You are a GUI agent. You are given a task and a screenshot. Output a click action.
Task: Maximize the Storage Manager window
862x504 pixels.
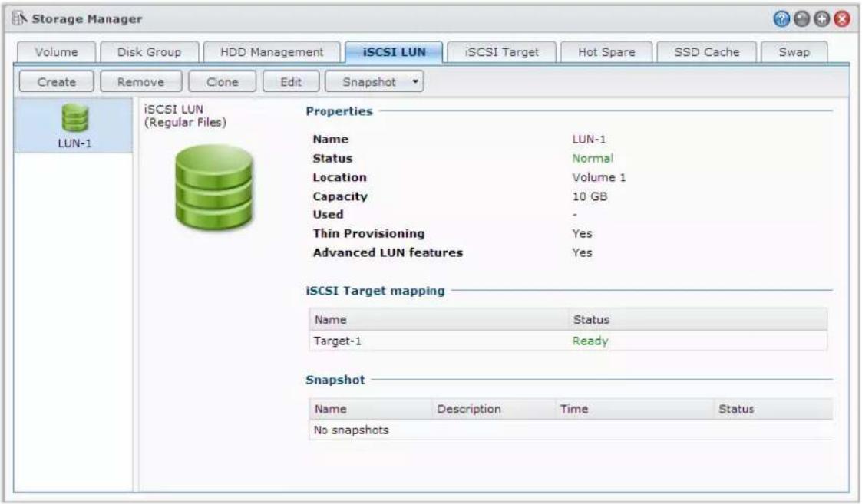coord(822,19)
